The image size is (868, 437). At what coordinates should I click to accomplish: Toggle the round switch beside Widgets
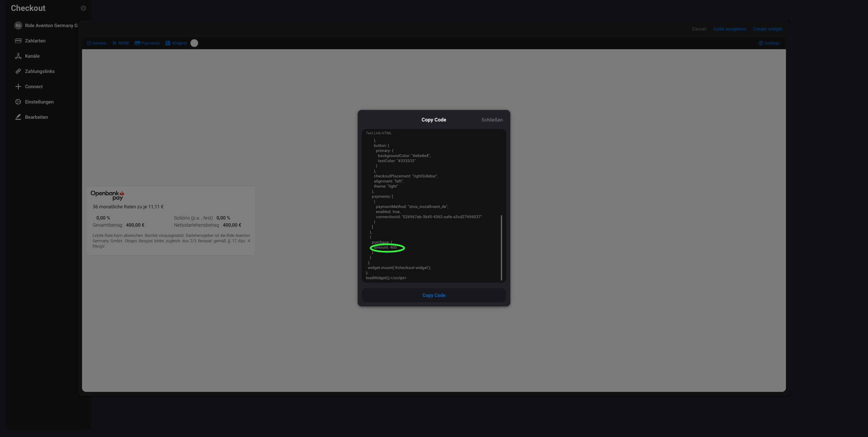click(194, 43)
